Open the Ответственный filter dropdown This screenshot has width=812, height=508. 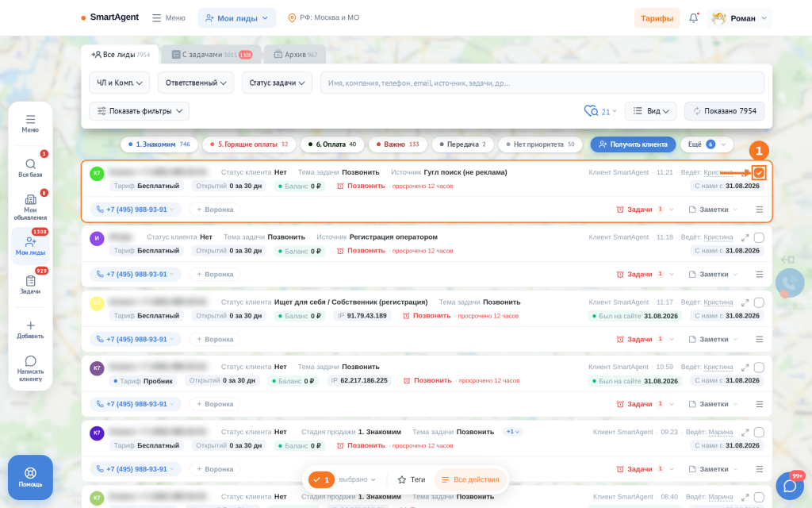pos(196,83)
